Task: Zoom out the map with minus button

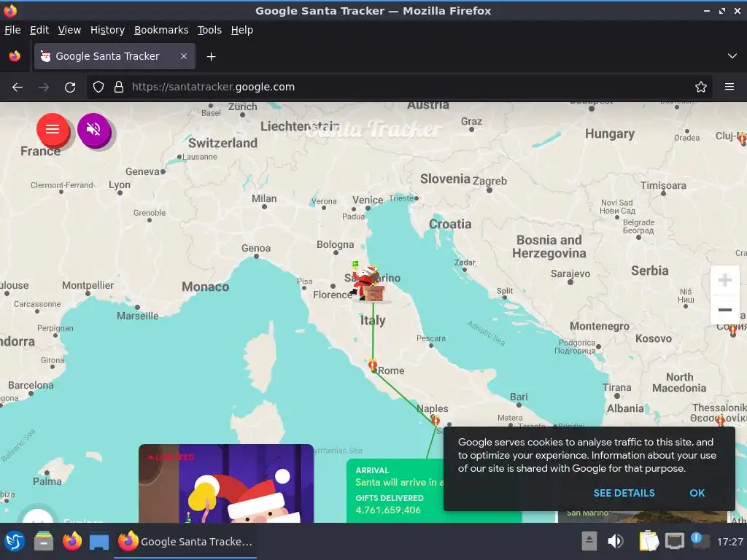Action: [x=724, y=309]
